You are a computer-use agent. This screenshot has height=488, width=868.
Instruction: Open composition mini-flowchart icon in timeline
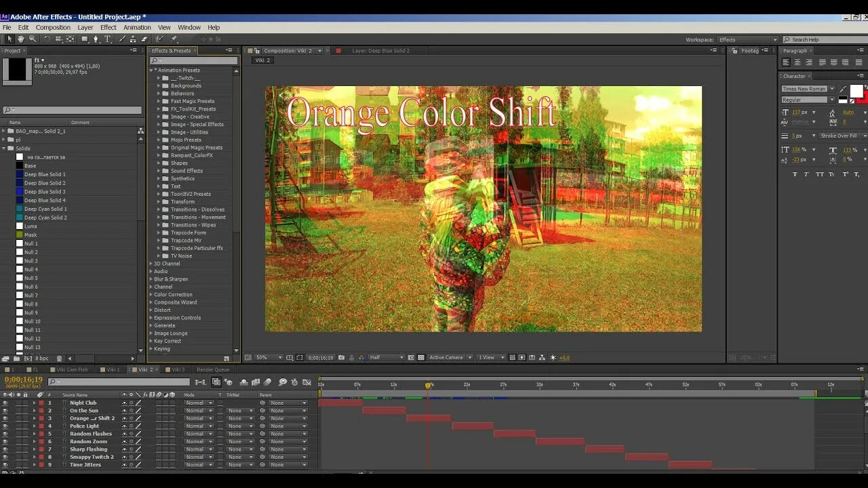pos(200,382)
